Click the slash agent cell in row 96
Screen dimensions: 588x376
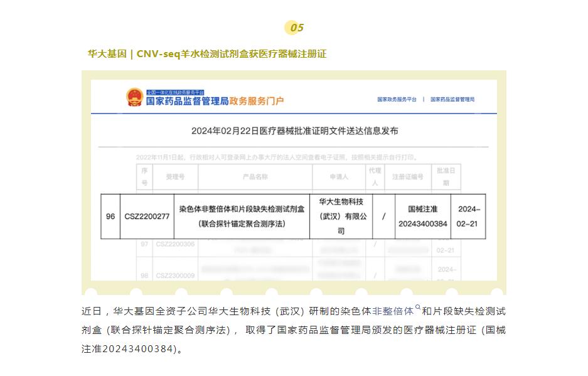[383, 217]
